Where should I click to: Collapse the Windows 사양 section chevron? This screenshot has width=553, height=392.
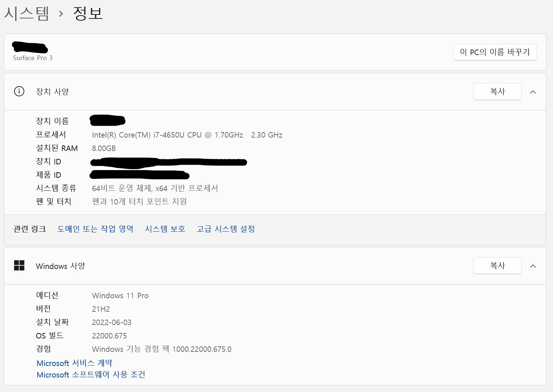533,266
